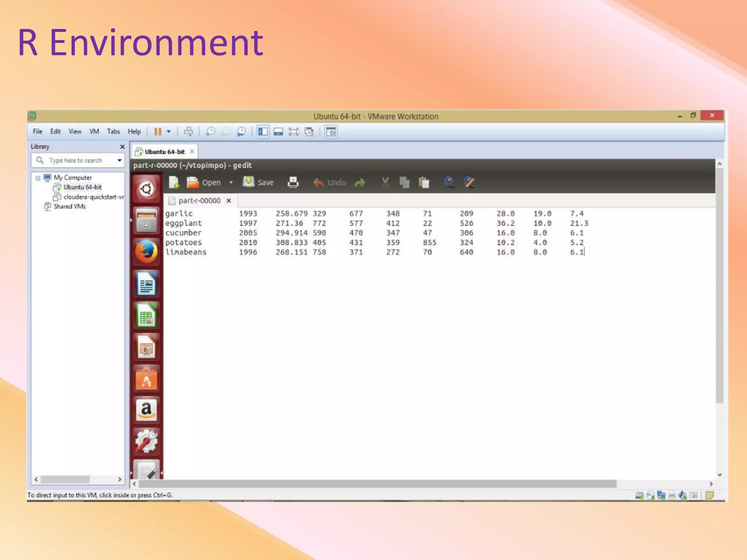Launch LibreOffice Calc from the launcher
Screen dimensions: 747x560
pyautogui.click(x=146, y=315)
